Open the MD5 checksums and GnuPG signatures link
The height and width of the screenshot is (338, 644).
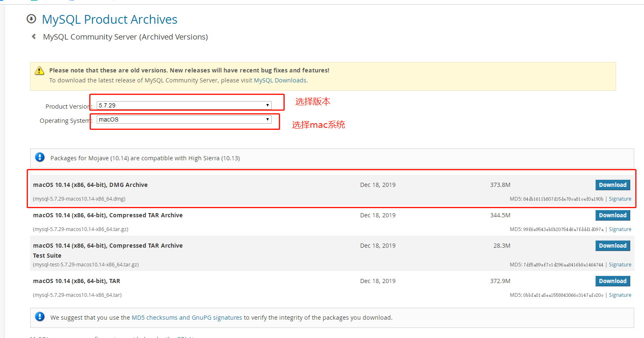187,318
